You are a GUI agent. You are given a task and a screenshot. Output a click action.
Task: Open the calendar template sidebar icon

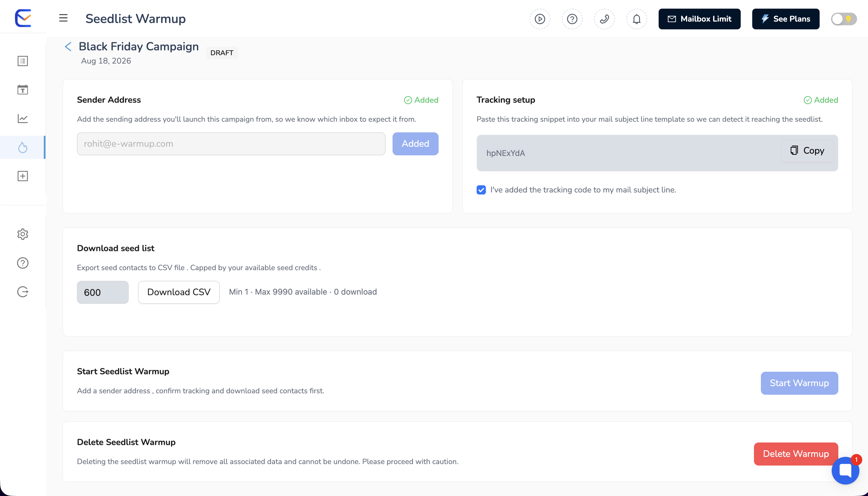22,89
